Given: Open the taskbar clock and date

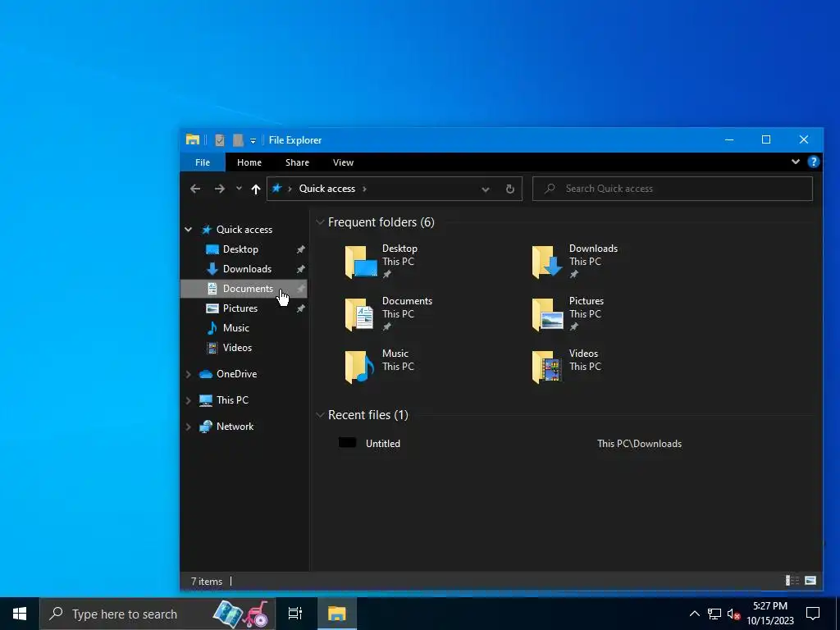Looking at the screenshot, I should coord(769,614).
